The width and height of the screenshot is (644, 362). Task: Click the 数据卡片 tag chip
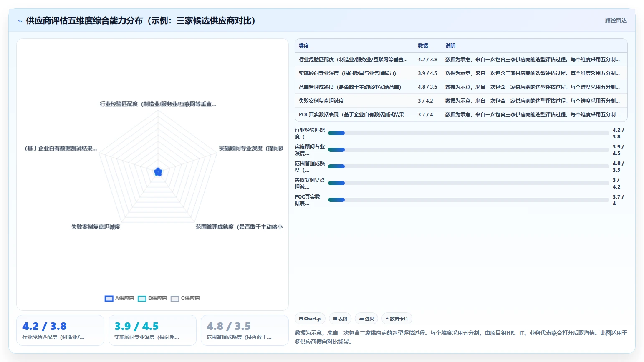click(397, 319)
